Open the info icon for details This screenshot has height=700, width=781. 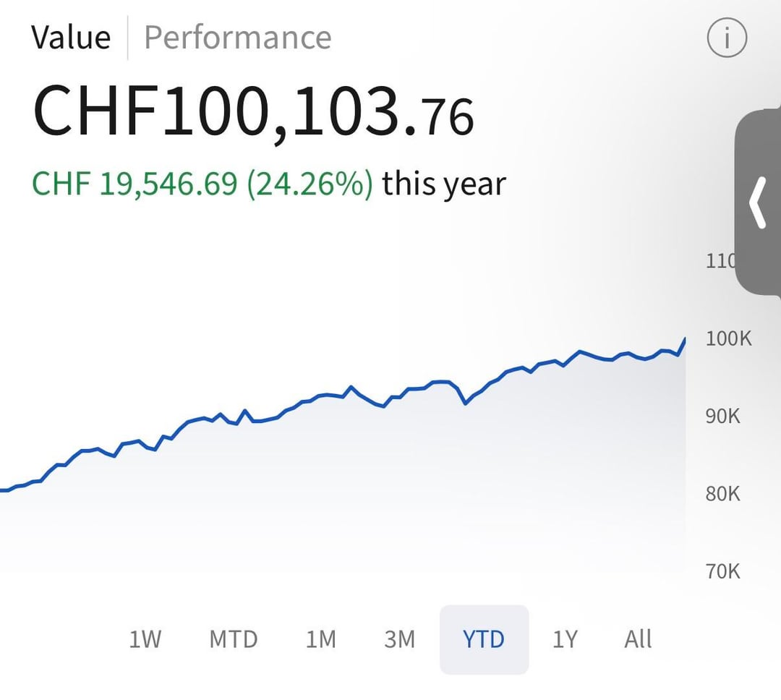pyautogui.click(x=726, y=39)
